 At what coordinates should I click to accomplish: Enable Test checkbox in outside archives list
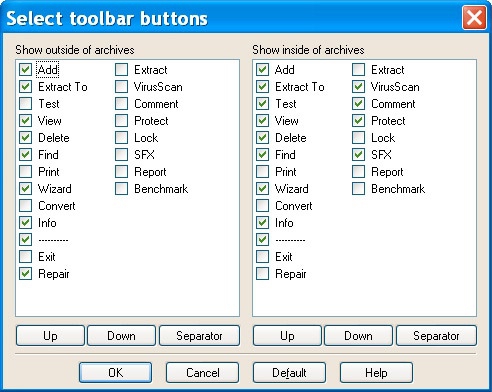pyautogui.click(x=25, y=104)
